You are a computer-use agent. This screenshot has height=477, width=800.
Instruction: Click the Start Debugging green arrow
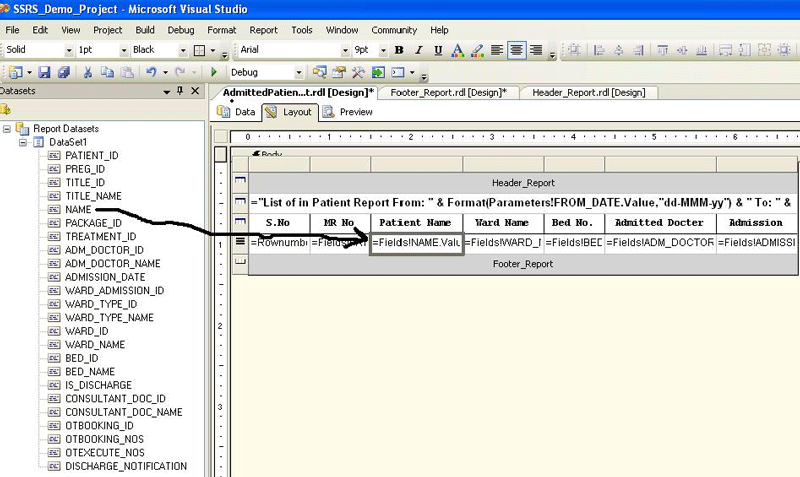click(x=214, y=72)
